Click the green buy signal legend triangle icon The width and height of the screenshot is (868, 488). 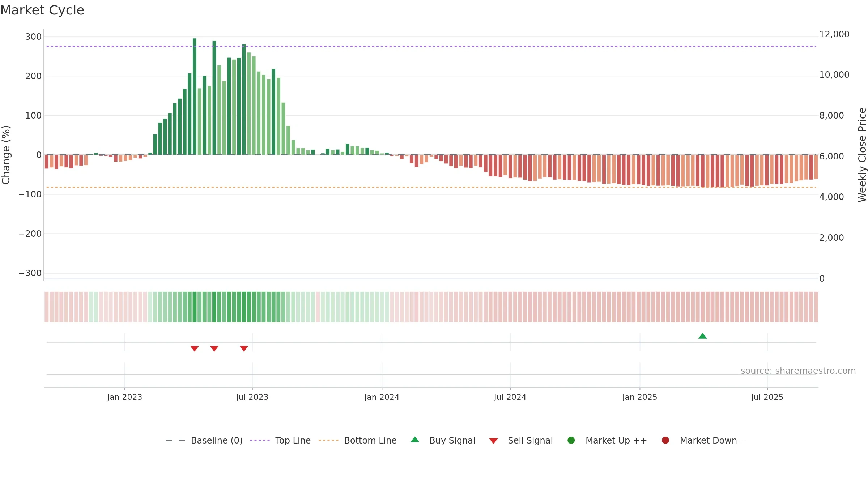coord(415,440)
